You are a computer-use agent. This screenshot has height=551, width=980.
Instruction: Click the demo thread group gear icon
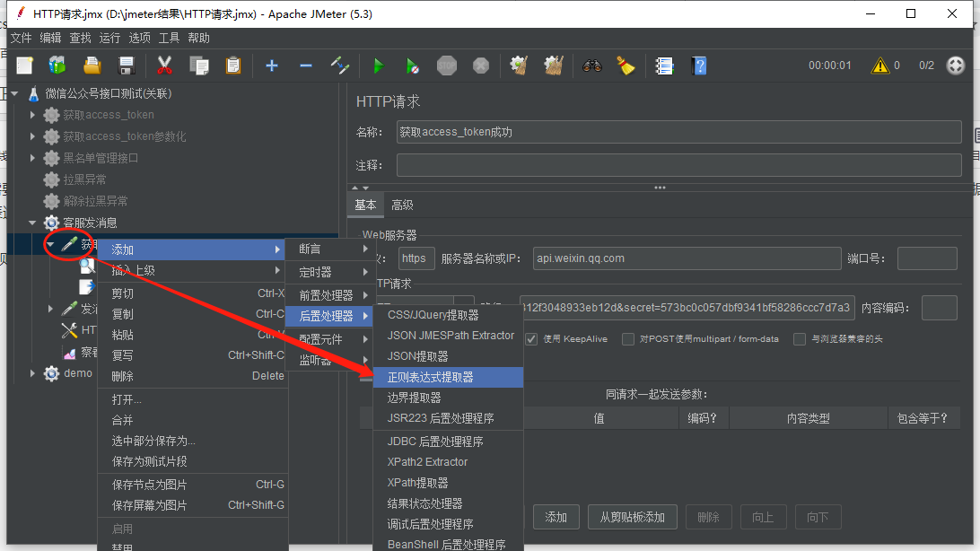[x=51, y=373]
